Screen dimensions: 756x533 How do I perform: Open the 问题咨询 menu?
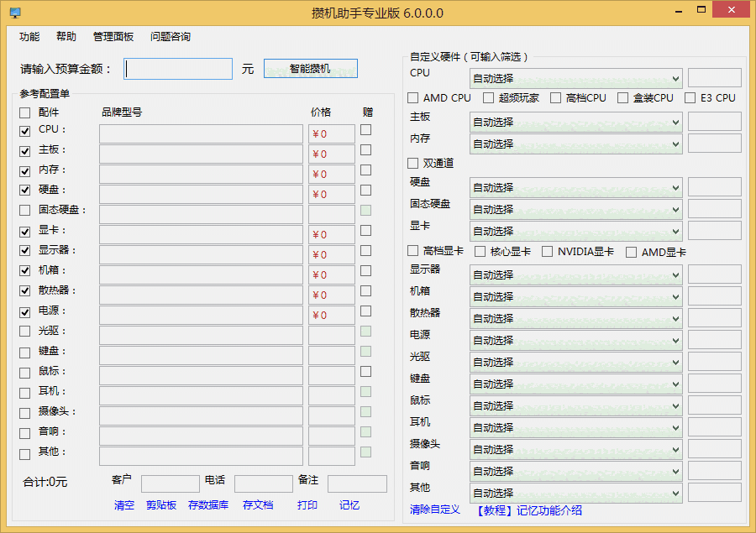pos(171,37)
